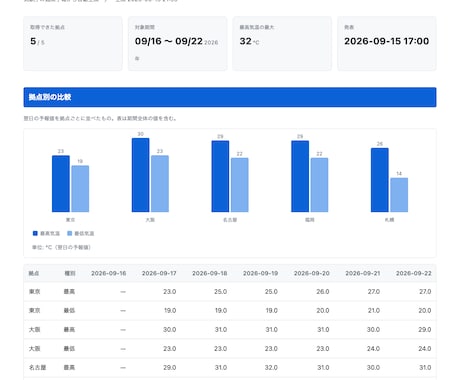
Task: Click 大阪 最高 value 30.0 for 2026-09-17
Action: [x=170, y=330]
